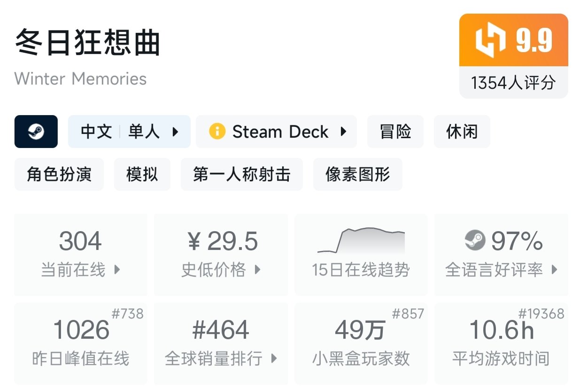Click the yellow Steam Deck info icon
Image resolution: width=588 pixels, height=388 pixels.
217,132
